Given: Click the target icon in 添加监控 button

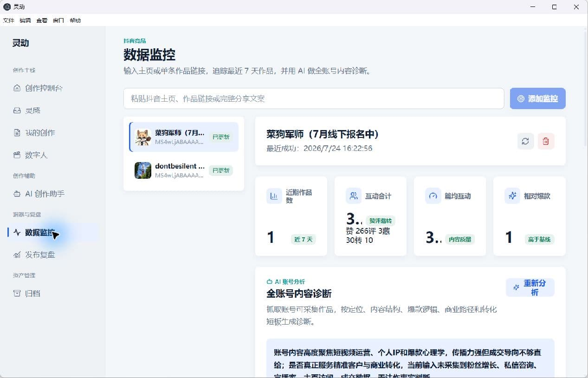Looking at the screenshot, I should point(521,98).
